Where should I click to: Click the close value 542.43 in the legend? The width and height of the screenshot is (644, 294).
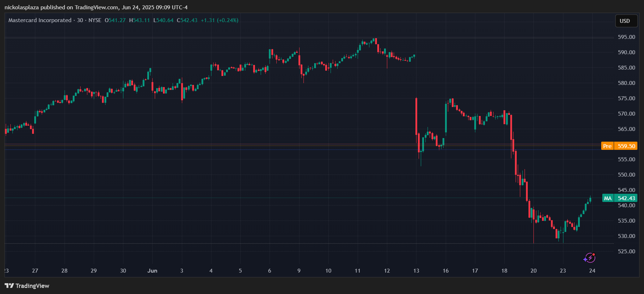pyautogui.click(x=189, y=20)
